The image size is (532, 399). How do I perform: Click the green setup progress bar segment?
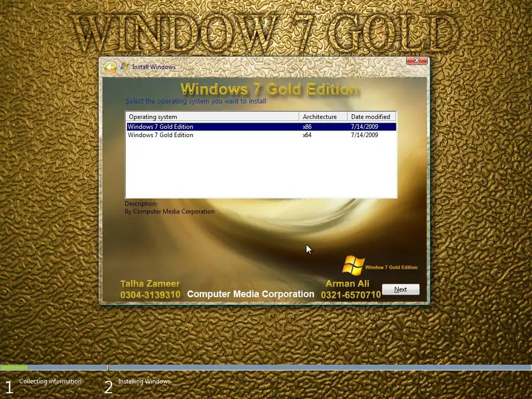pos(14,367)
